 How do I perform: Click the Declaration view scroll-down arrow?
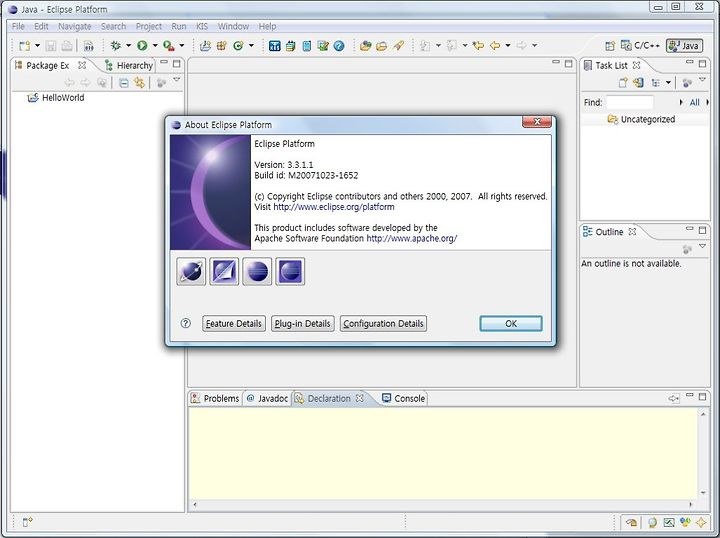[703, 493]
